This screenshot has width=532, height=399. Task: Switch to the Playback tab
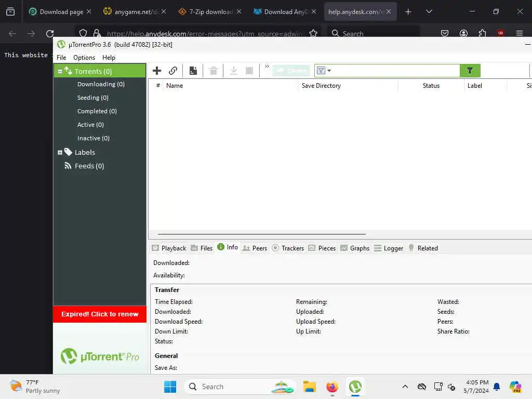click(x=169, y=248)
